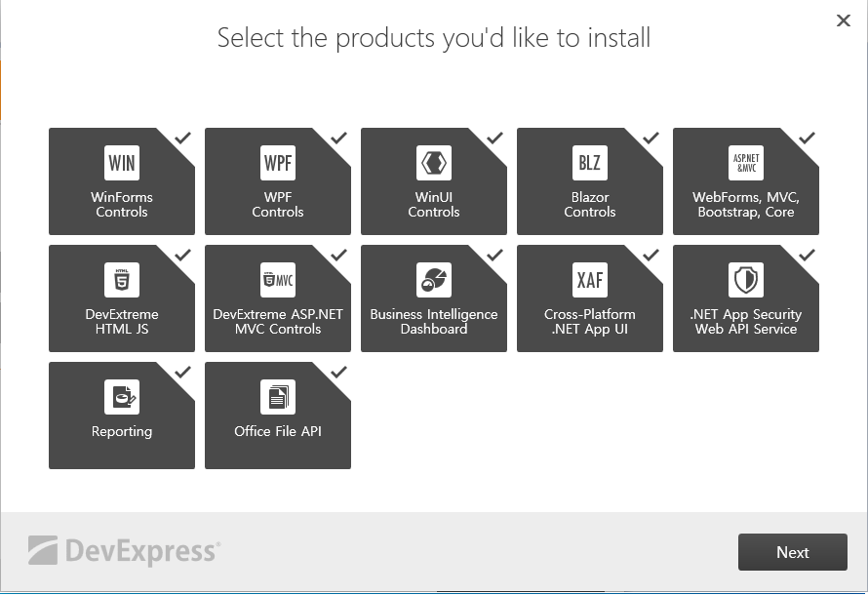Click 'DevExtreme ASP.NET MVC Controls' label
Screen dimensions: 868x595
pos(278,322)
